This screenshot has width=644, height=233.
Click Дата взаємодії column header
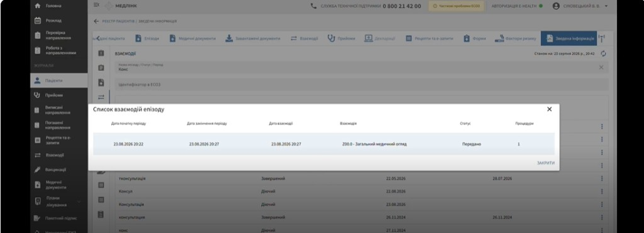click(x=281, y=123)
